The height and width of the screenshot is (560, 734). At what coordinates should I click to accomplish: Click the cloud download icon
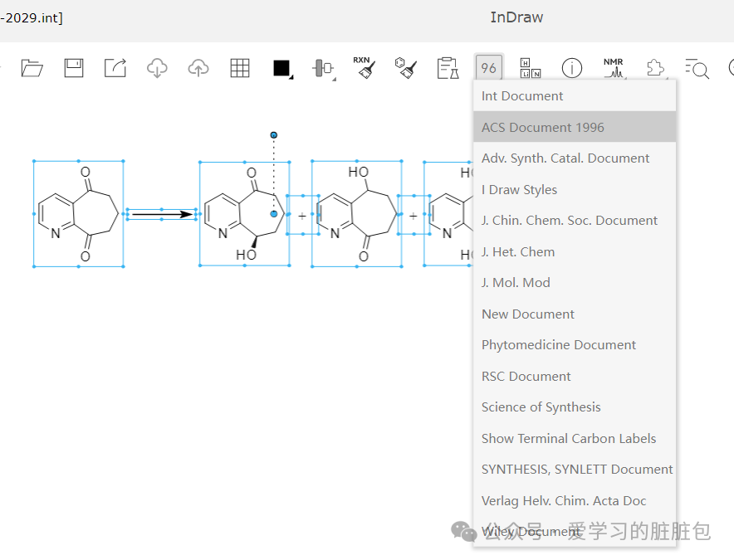pos(157,68)
